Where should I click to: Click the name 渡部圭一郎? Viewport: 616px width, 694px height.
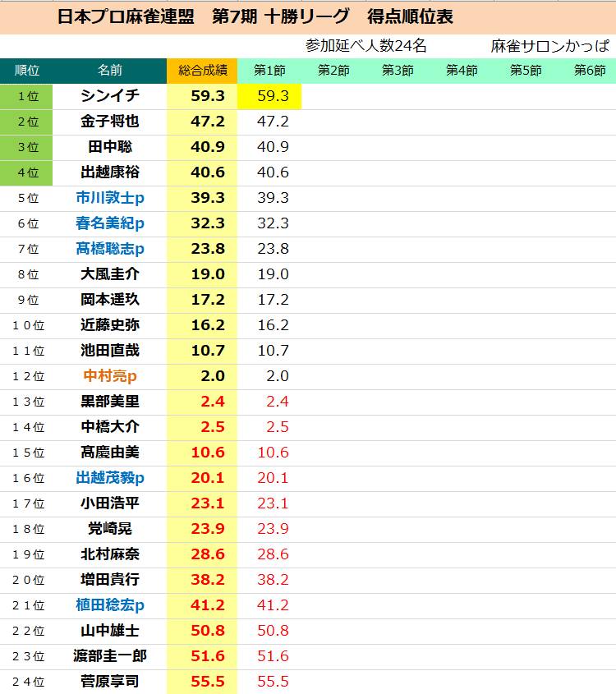point(110,656)
